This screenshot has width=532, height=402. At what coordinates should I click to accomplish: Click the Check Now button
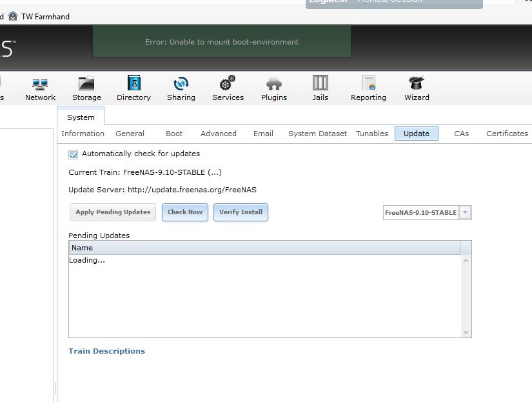tap(185, 212)
